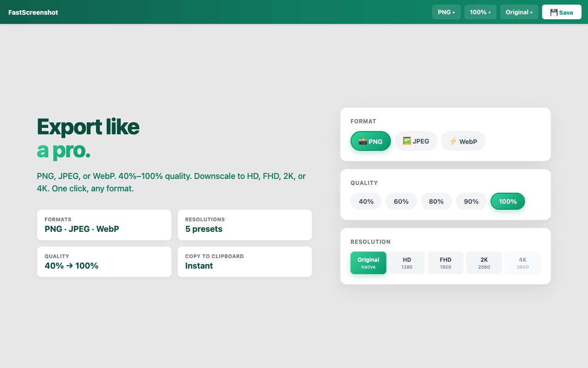Click the RESOLUTION section label
Screen dimensions: 588x368
(371, 242)
